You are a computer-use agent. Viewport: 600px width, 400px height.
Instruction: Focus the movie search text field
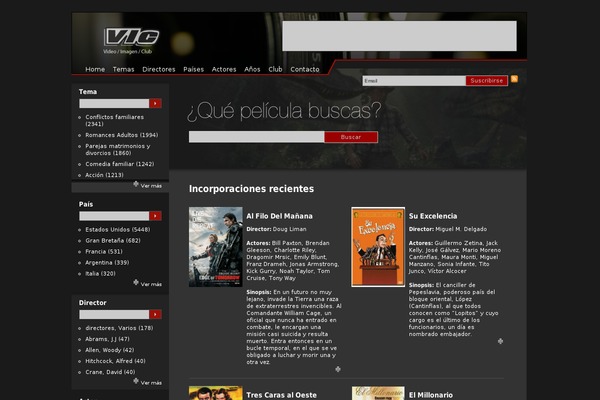click(x=256, y=137)
